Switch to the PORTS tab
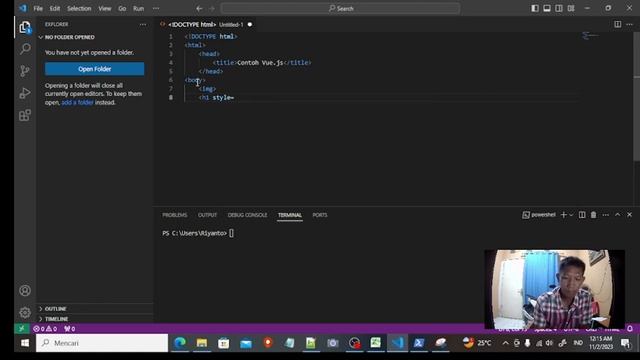 (320, 215)
